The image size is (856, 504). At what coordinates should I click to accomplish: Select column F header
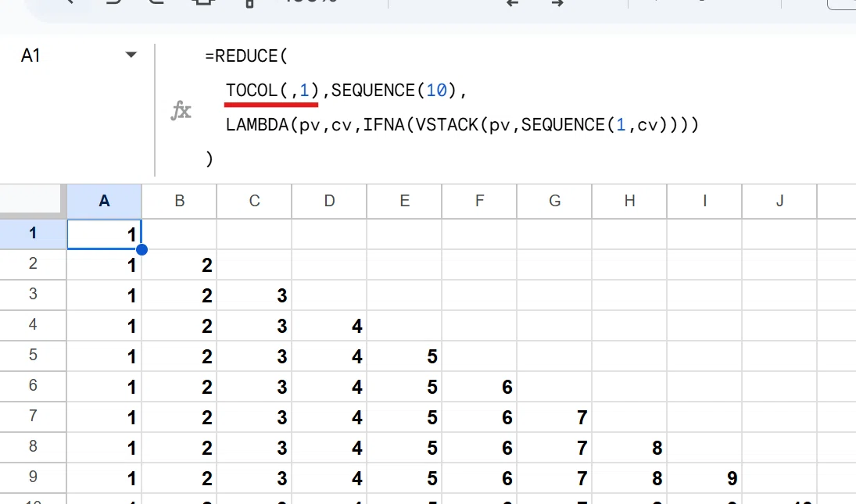click(x=479, y=202)
